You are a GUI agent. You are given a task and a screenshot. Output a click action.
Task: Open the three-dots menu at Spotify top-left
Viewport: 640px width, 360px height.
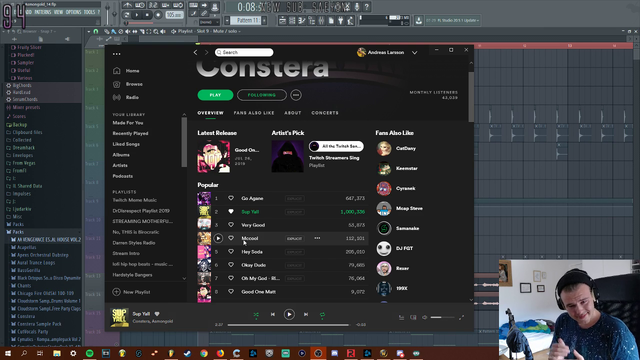point(117,54)
